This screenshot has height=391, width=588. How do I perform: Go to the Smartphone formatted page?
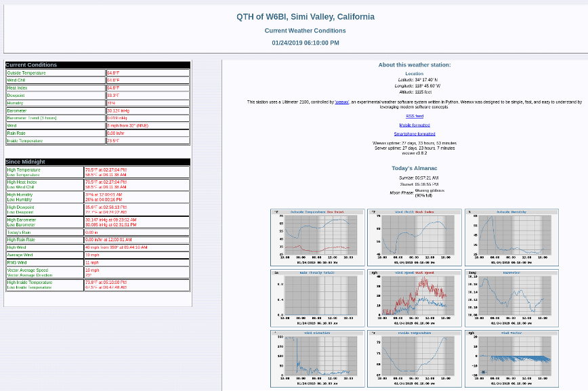[x=415, y=134]
